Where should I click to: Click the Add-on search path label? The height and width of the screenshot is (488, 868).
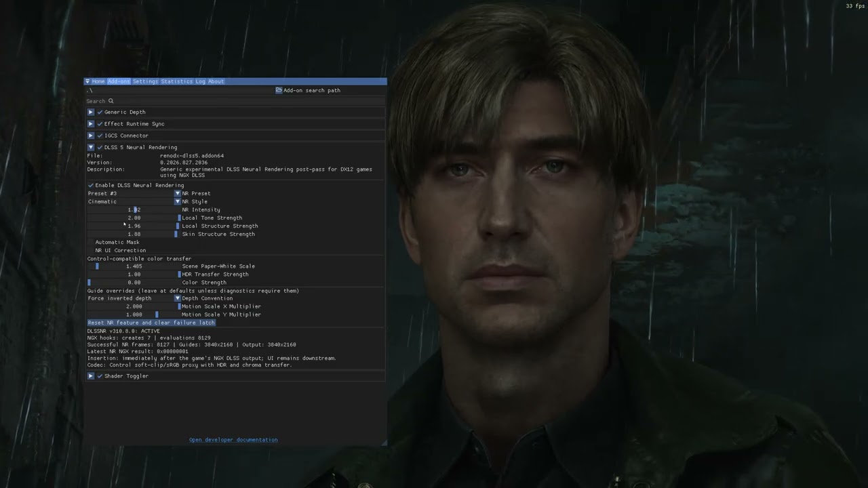(x=312, y=90)
